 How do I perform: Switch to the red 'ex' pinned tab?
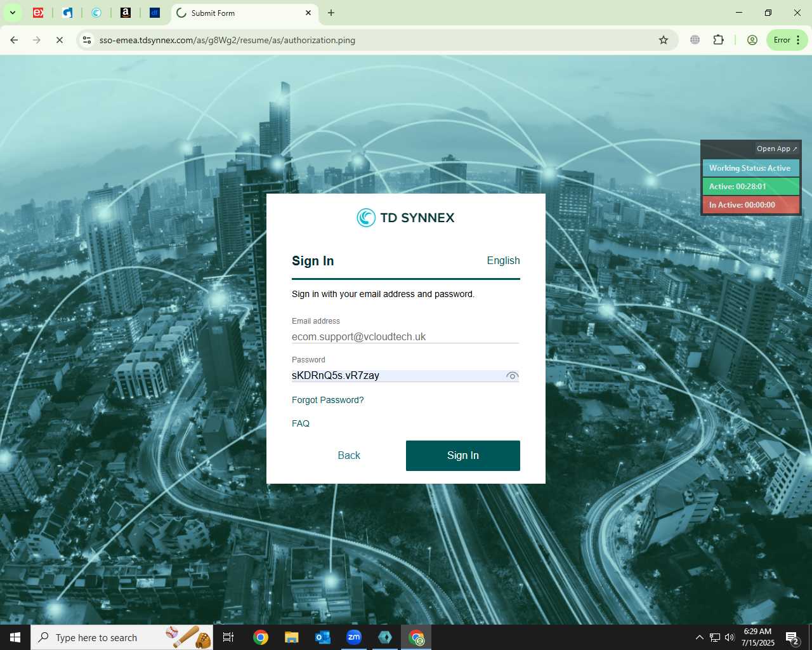[38, 13]
